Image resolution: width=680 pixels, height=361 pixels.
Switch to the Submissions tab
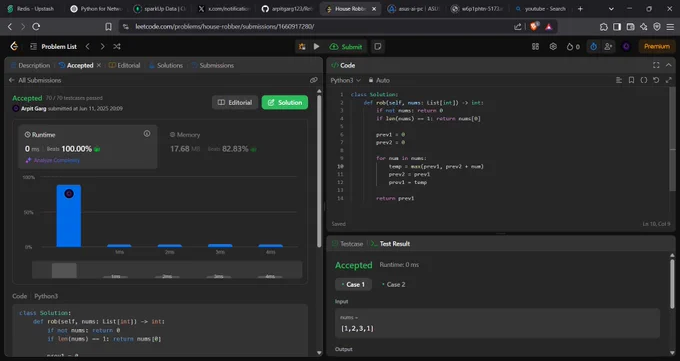pyautogui.click(x=213, y=66)
